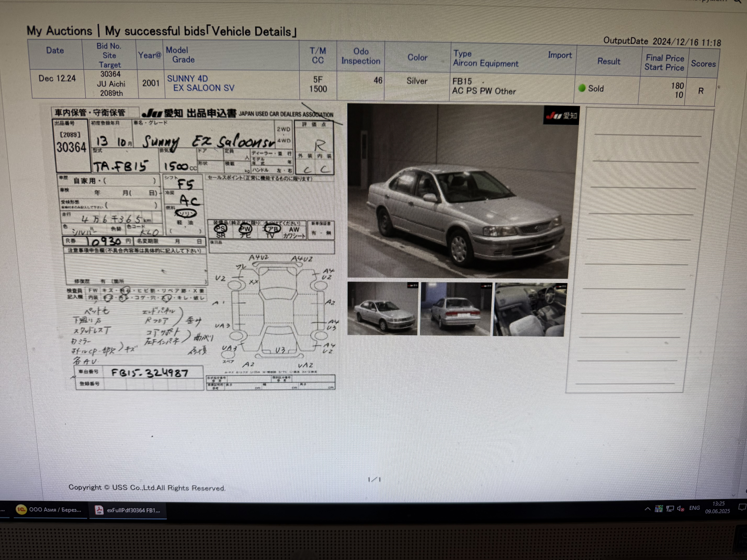Click the "2089th" target text
747x560 pixels.
click(111, 93)
